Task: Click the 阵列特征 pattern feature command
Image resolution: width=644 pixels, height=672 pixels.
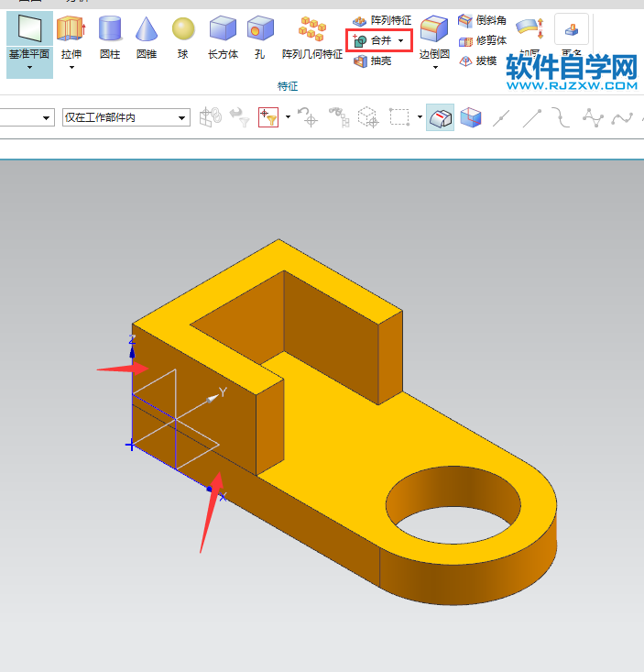Action: [x=382, y=20]
